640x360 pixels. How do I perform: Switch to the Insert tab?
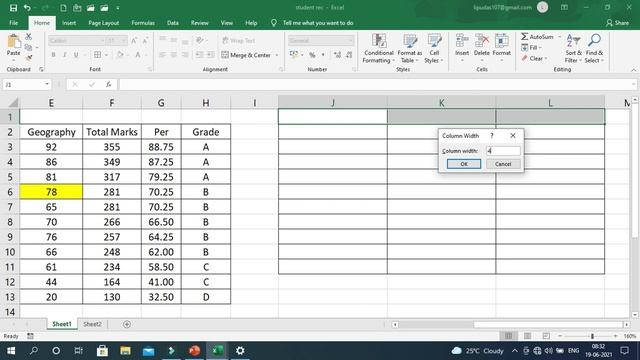(x=69, y=23)
